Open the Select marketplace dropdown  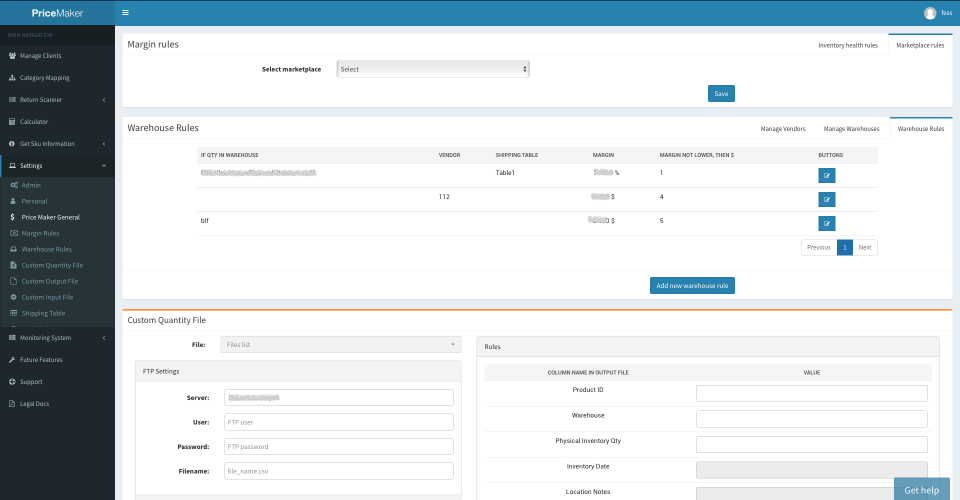pos(433,69)
